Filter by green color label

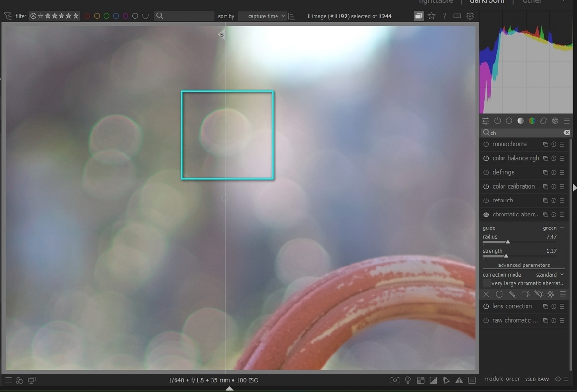(x=106, y=16)
